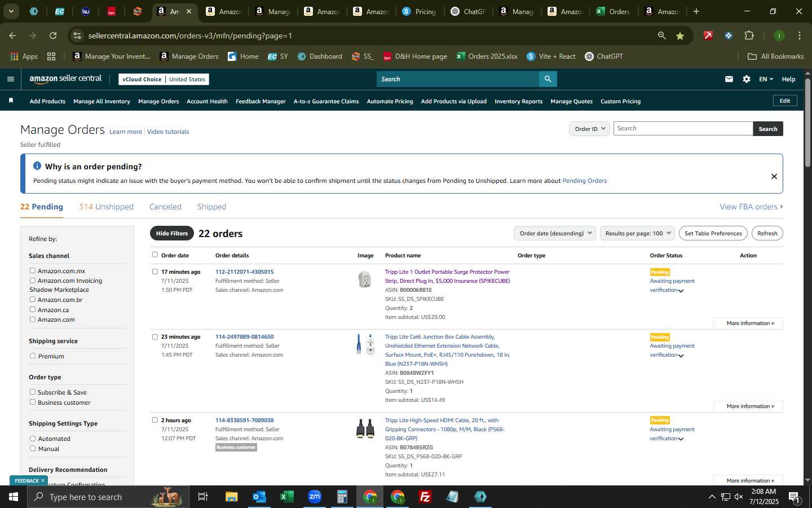Click the surge protector product thumbnail
This screenshot has height=508, width=812.
[365, 279]
